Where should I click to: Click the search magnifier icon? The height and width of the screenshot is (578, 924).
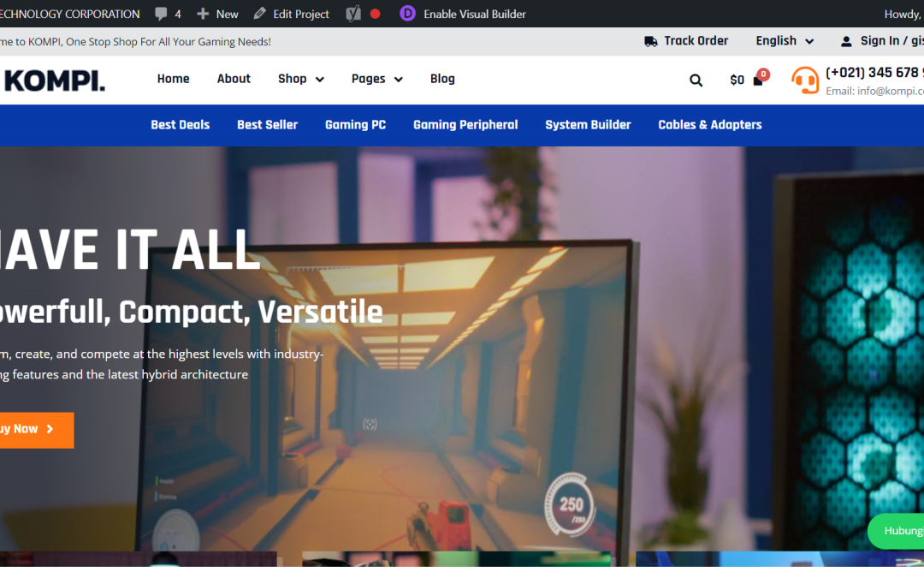tap(696, 80)
